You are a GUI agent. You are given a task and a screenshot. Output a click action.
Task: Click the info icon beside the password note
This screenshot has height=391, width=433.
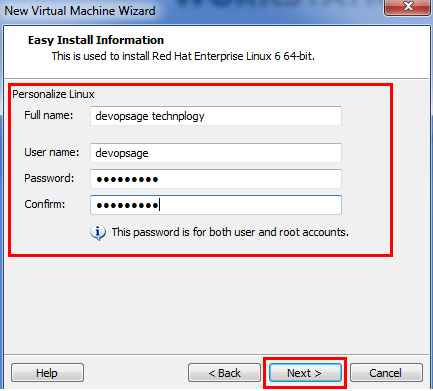[x=98, y=232]
